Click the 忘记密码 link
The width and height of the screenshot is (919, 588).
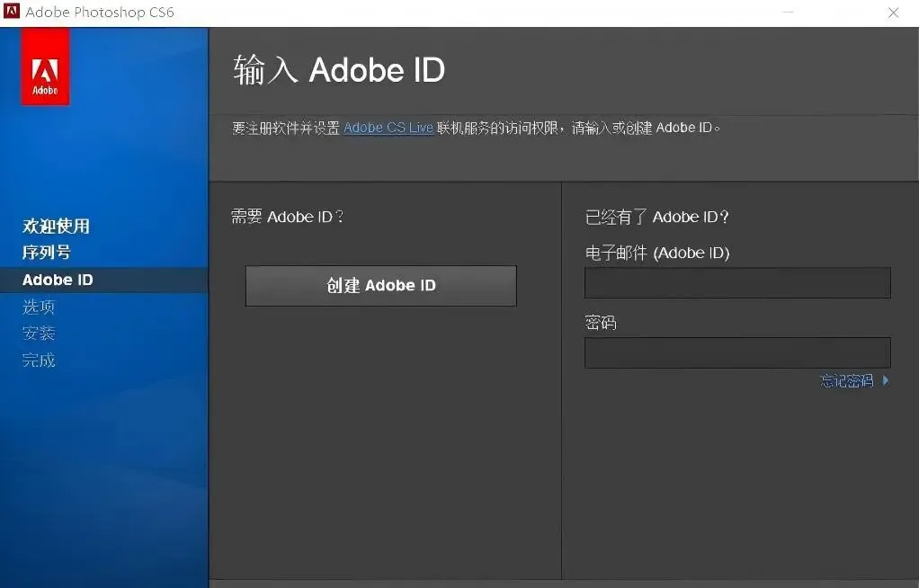(847, 381)
